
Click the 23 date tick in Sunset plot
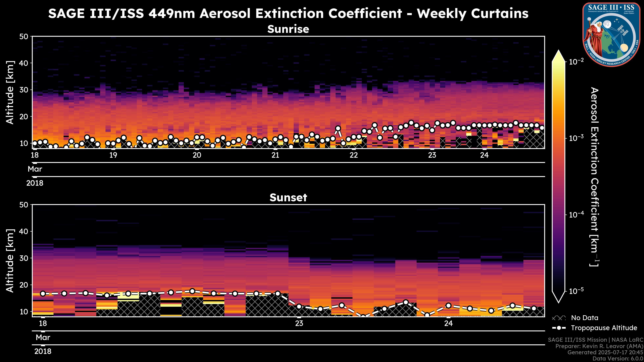tap(299, 323)
